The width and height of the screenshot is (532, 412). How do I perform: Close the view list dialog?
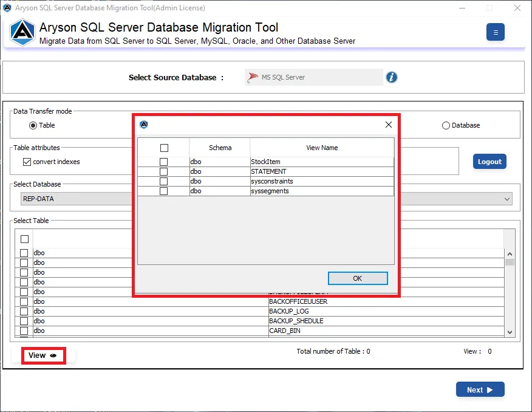point(389,125)
